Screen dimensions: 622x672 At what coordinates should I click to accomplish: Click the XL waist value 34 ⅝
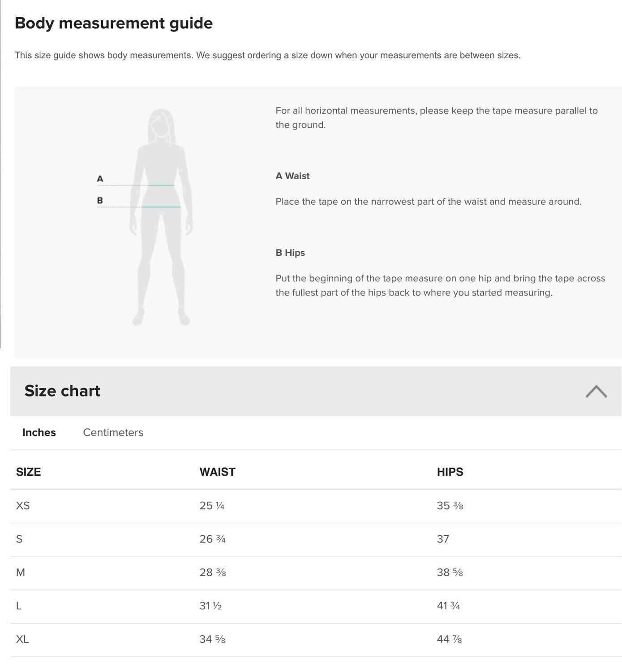[212, 639]
